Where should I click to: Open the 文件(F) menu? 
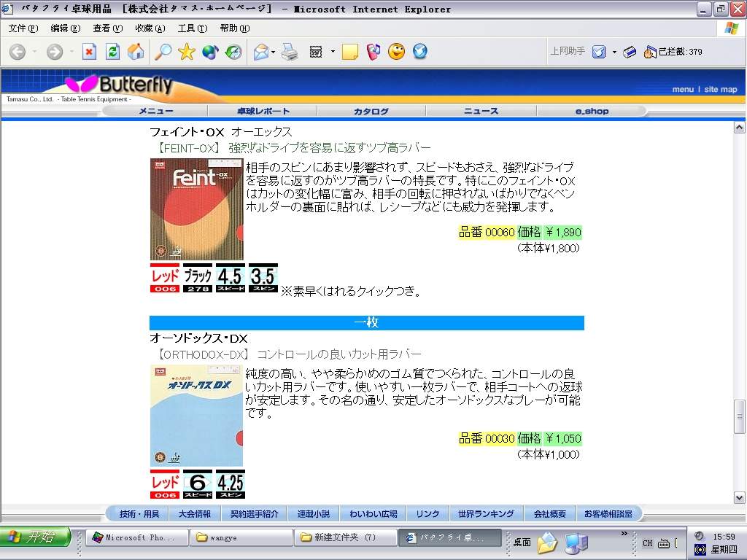pos(23,28)
